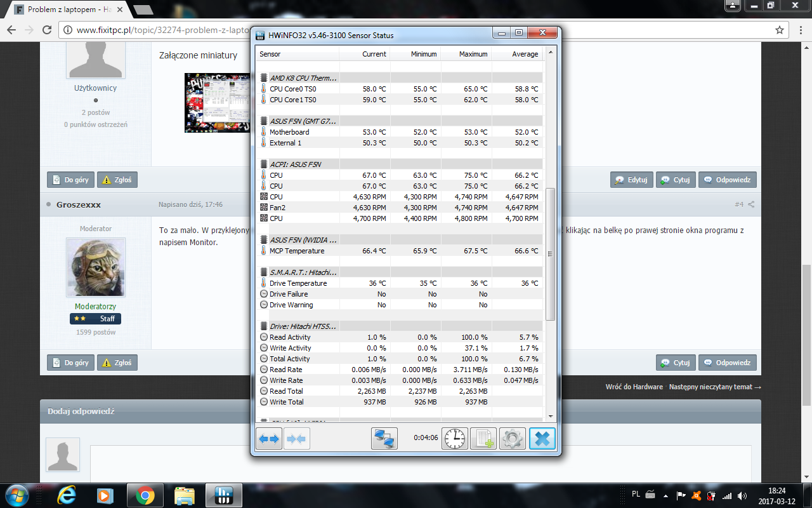Select the Drive: Hitachi HTS5... sensor group

(303, 326)
